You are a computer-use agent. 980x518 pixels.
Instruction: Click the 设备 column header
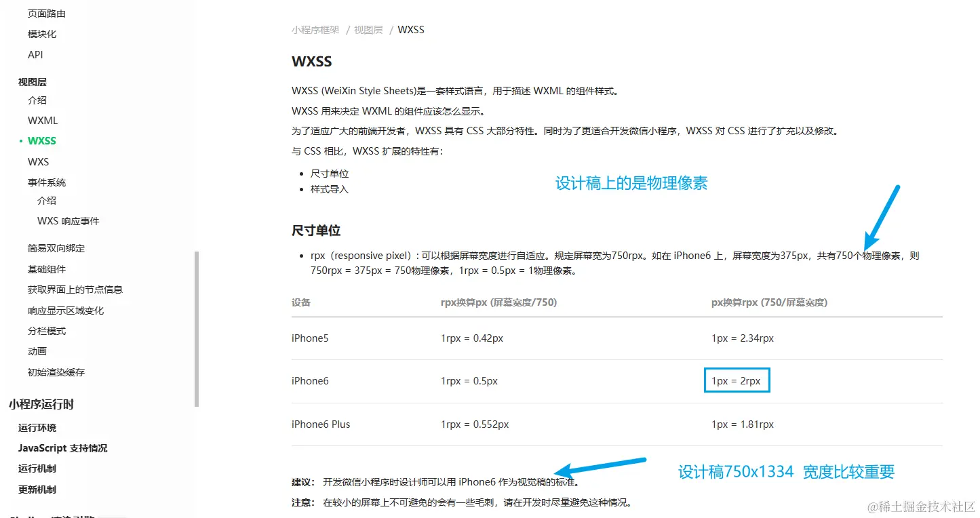coord(301,302)
